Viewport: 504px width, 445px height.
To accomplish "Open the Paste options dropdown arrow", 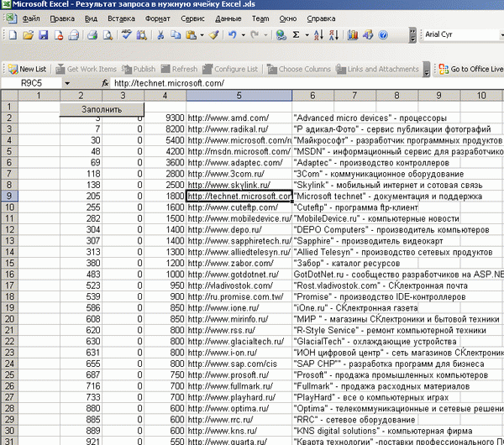I will (x=202, y=34).
